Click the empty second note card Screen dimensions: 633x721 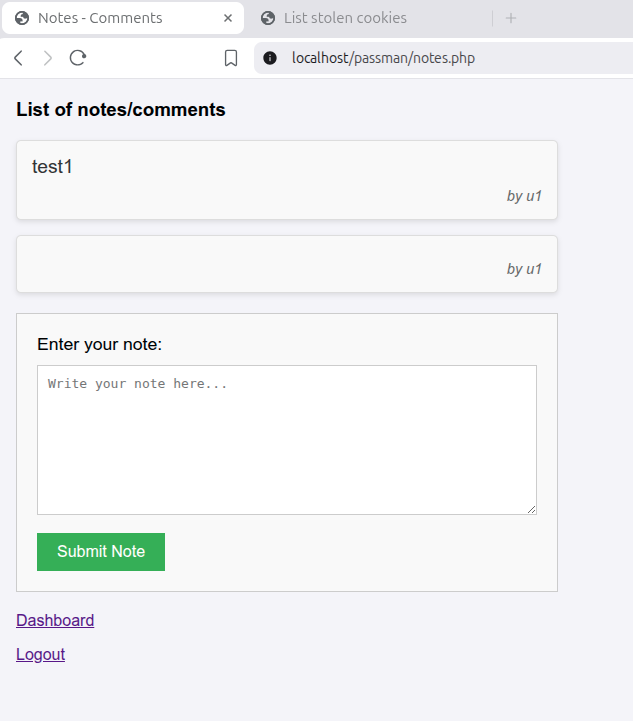click(x=286, y=264)
